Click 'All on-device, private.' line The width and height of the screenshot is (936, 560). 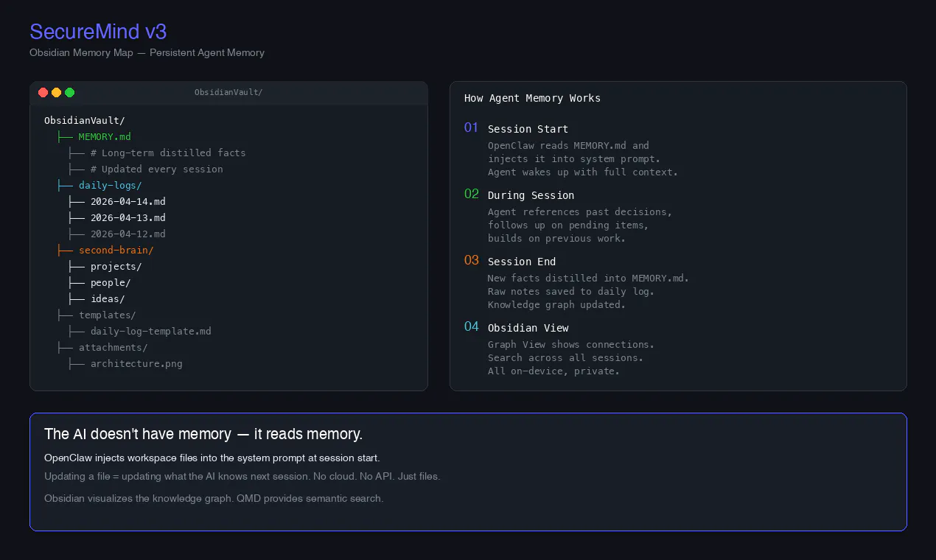coord(554,371)
